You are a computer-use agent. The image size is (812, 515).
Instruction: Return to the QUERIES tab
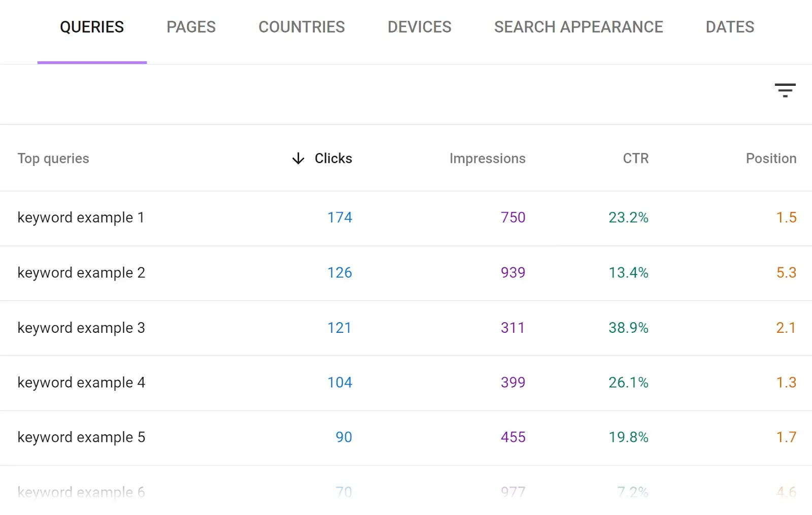[91, 27]
